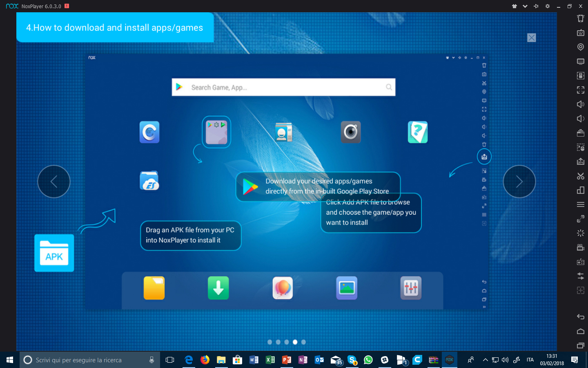
Task: Click the red exclamation alert in title
Action: click(x=67, y=6)
